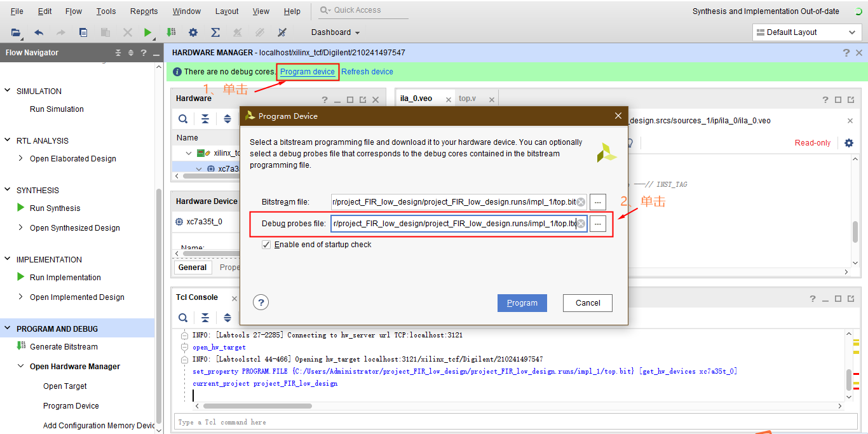Collapse xilinx_tcf hardware tree node
This screenshot has height=434, width=868.
(189, 153)
